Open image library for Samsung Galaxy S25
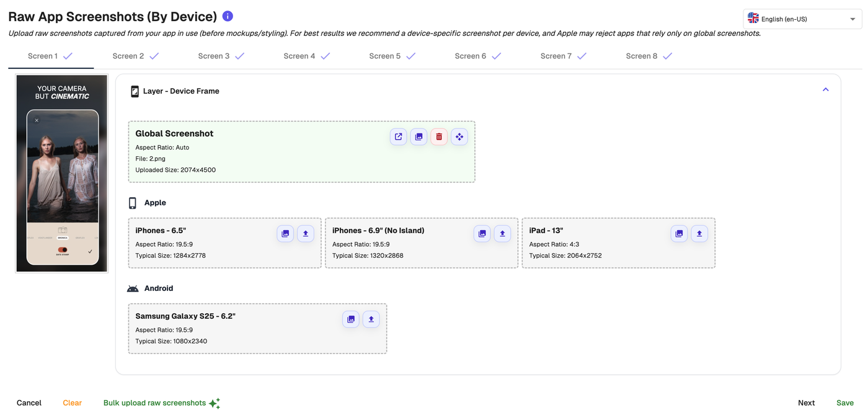 351,319
